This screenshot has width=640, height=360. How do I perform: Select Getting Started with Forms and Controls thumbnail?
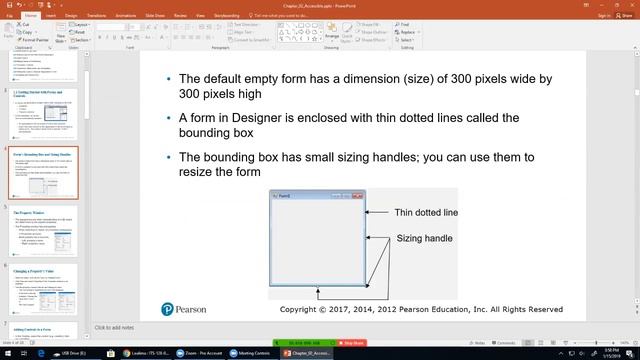[x=43, y=114]
